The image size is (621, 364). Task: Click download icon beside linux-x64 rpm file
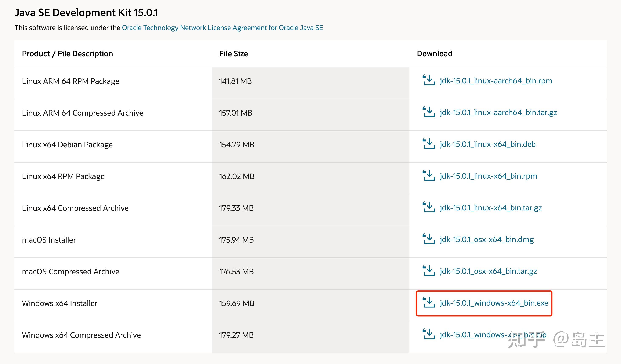pyautogui.click(x=429, y=176)
